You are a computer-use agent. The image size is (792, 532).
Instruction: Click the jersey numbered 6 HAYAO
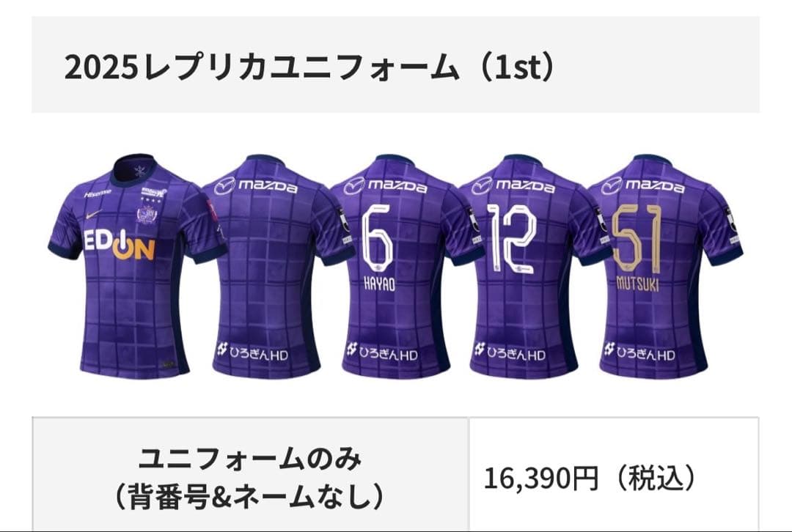pyautogui.click(x=395, y=267)
